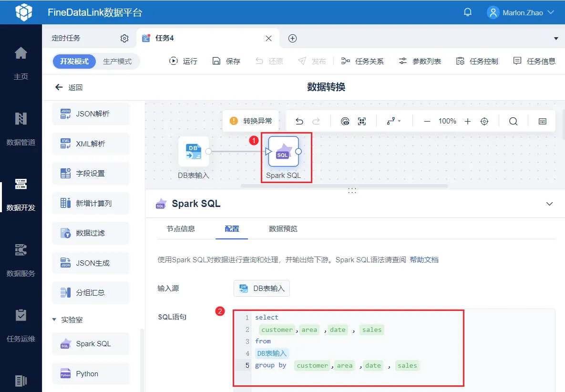Click the settings gear next to 定时任务
565x392 pixels.
pyautogui.click(x=124, y=38)
